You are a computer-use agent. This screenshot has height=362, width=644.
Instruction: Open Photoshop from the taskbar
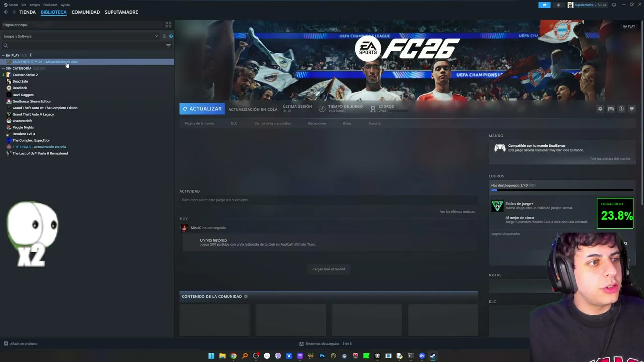(322, 356)
